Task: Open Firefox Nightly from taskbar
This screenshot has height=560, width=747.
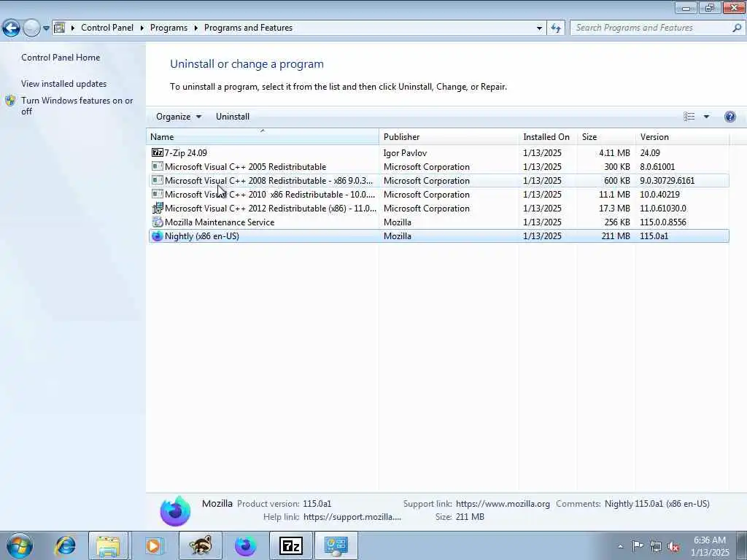Action: (245, 545)
